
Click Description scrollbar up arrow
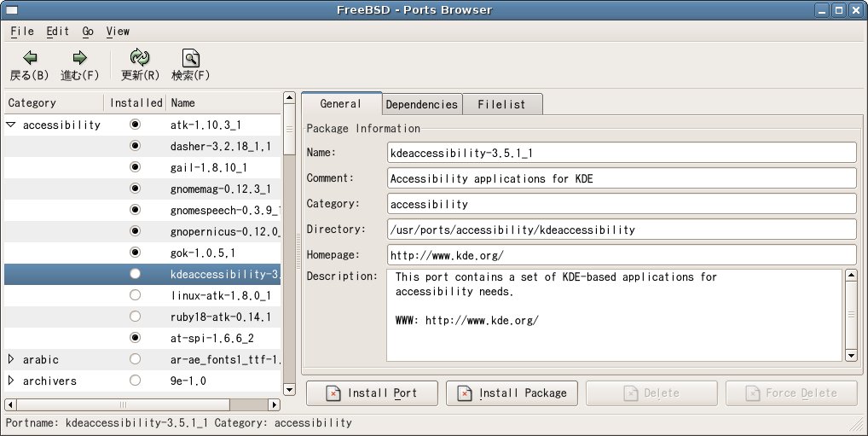tap(851, 275)
